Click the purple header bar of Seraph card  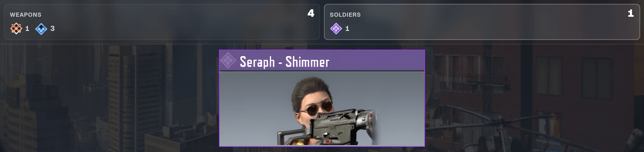tap(322, 61)
